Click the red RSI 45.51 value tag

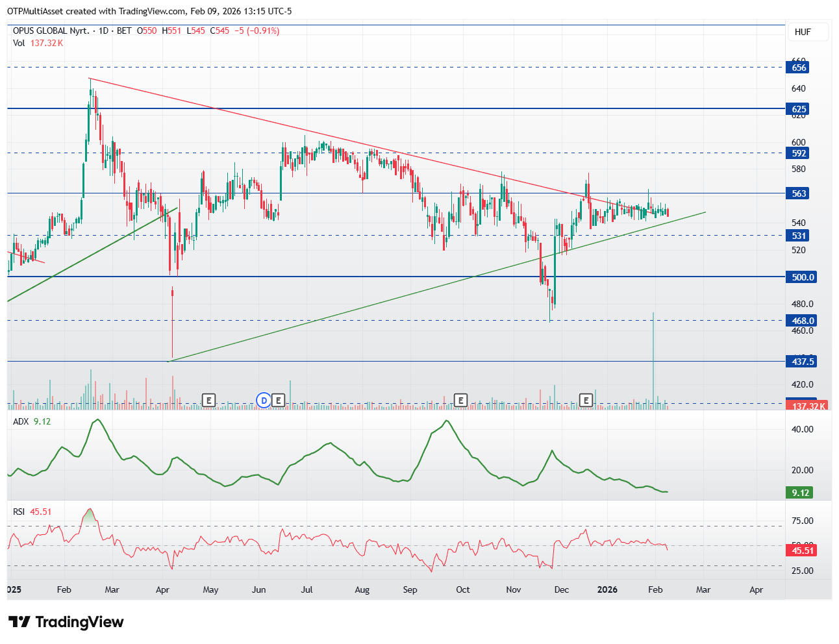pyautogui.click(x=802, y=551)
